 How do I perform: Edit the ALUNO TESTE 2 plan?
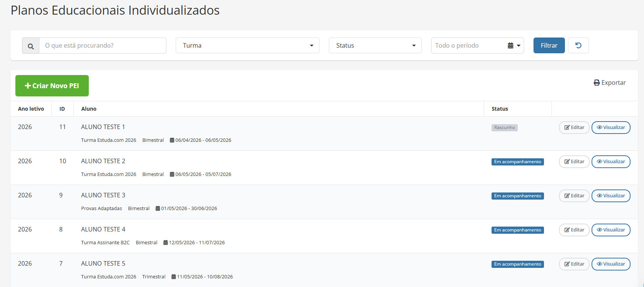coord(574,162)
